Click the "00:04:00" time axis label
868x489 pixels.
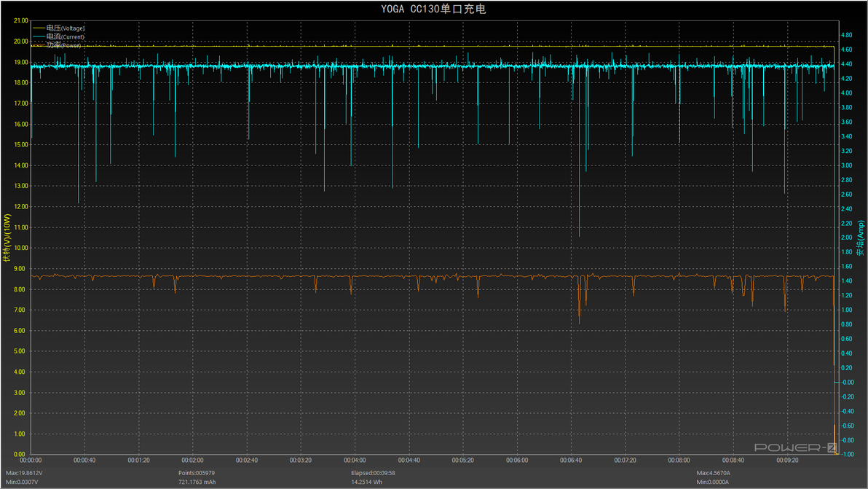[x=355, y=460]
